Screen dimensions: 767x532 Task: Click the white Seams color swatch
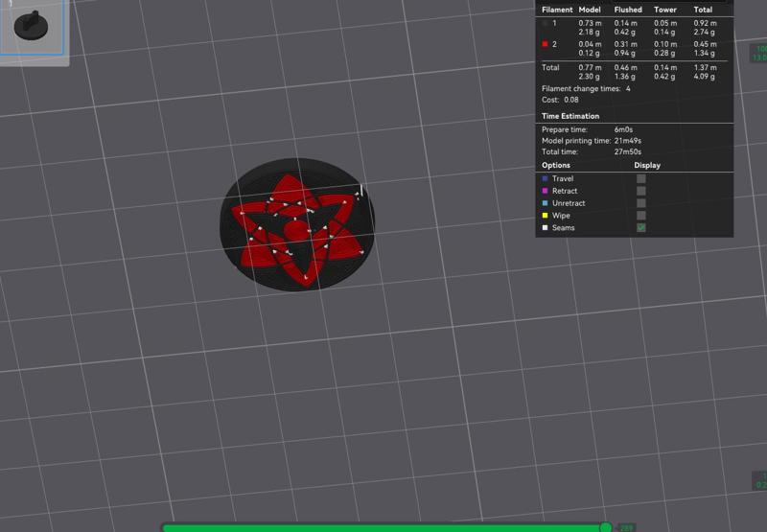click(545, 227)
